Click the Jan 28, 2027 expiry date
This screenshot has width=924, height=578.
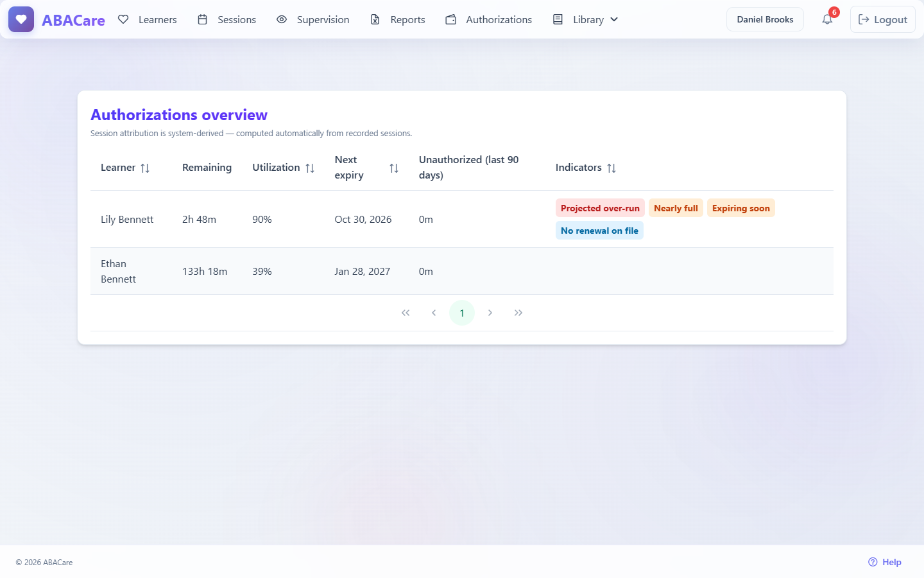[x=363, y=271]
